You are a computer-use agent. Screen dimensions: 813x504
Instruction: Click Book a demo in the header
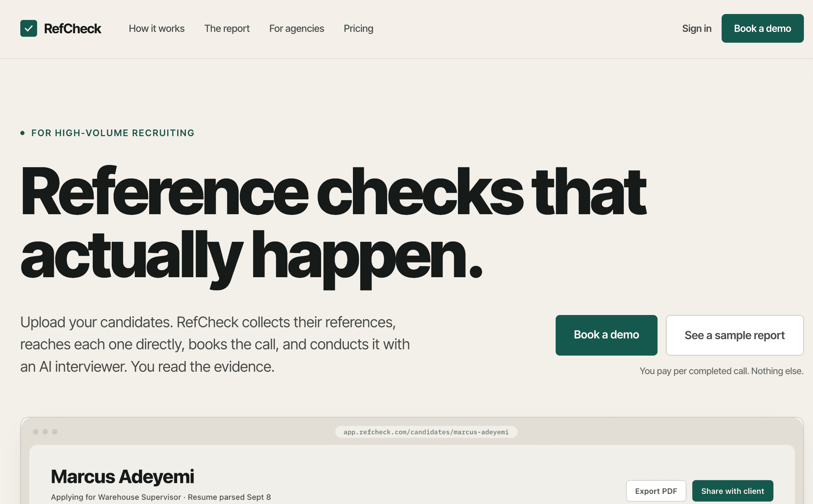[763, 28]
